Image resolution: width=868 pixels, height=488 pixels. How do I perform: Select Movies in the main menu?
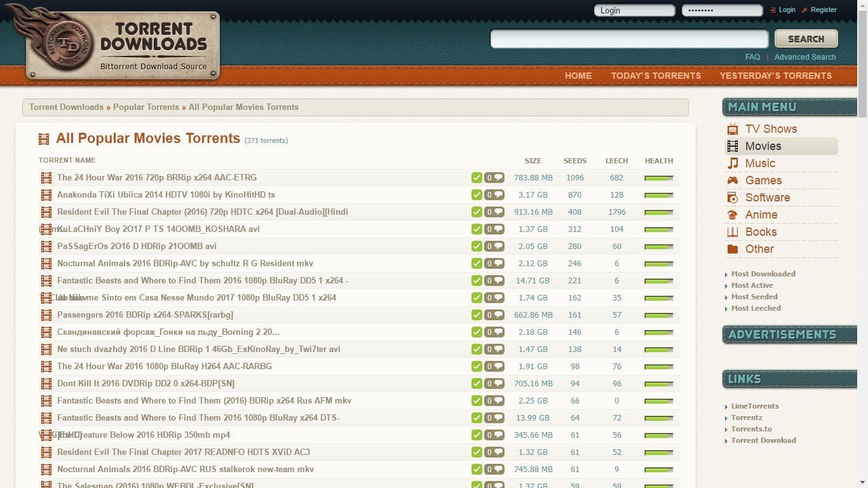tap(782, 146)
